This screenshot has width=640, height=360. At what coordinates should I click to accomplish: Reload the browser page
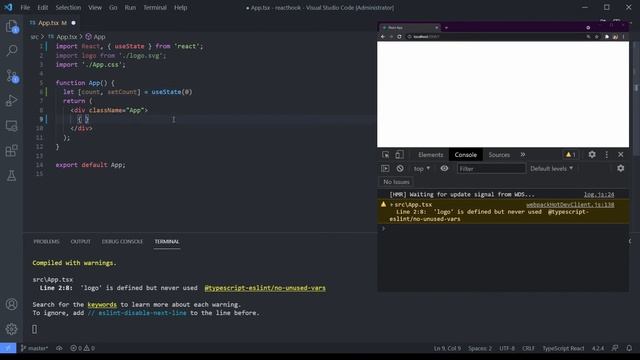click(x=399, y=37)
